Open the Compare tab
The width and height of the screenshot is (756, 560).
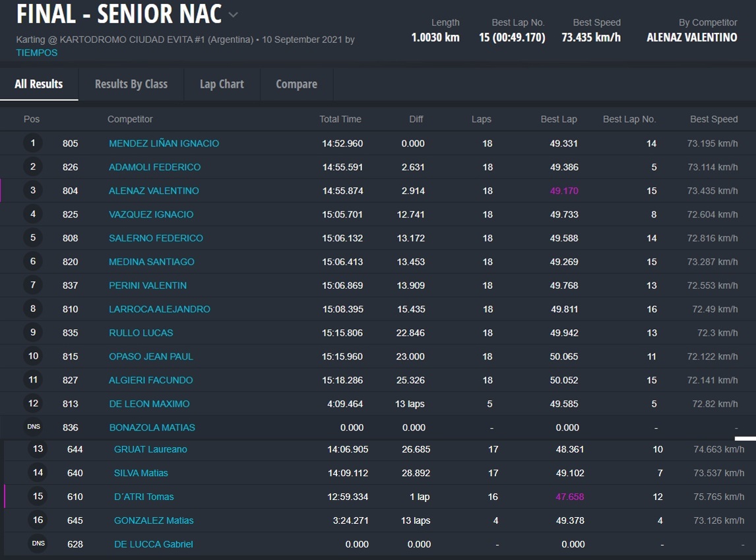click(296, 84)
